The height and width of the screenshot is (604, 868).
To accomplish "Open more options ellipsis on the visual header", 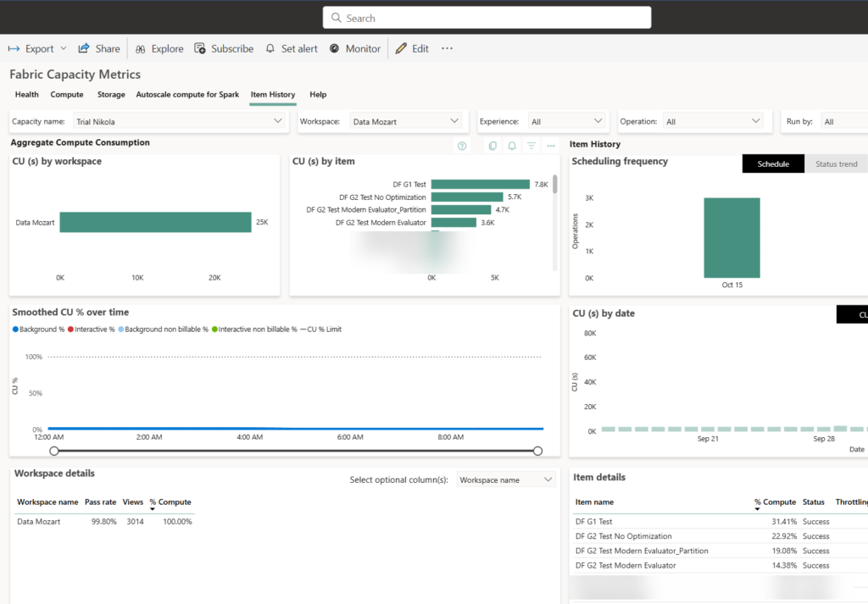I will [551, 146].
